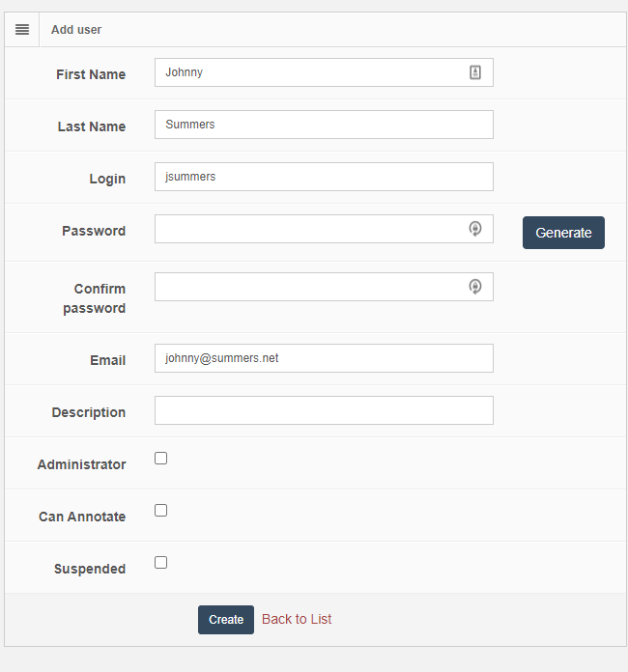Toggle the Suspended checkbox

coord(161,563)
